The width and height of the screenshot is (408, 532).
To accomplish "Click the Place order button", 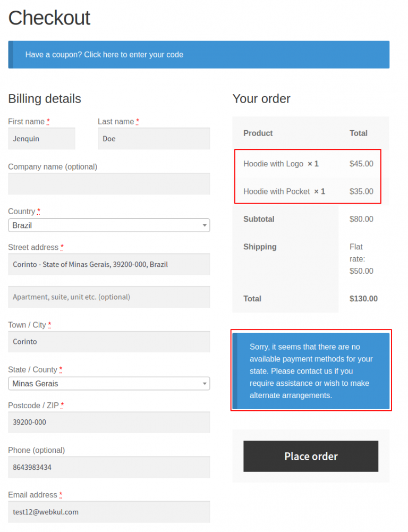I will pyautogui.click(x=310, y=456).
